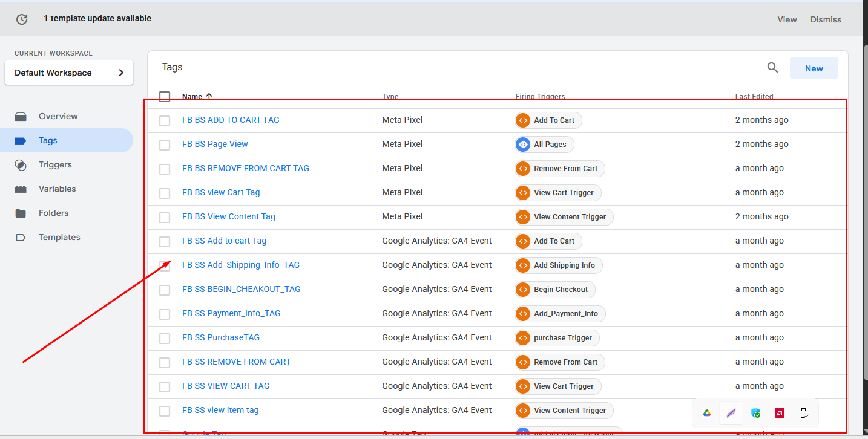
Task: Click the Add_Payment_Info trigger chip
Action: click(x=560, y=314)
